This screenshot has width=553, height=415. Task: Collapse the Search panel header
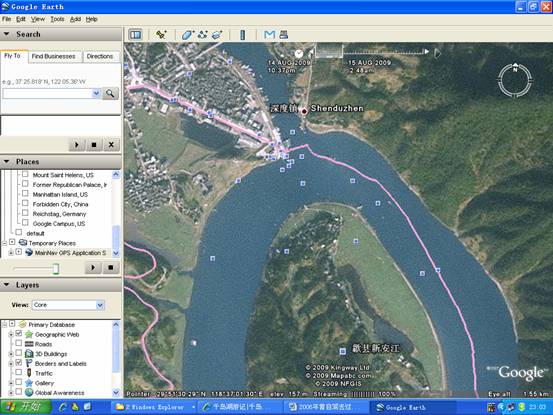pyautogui.click(x=61, y=34)
